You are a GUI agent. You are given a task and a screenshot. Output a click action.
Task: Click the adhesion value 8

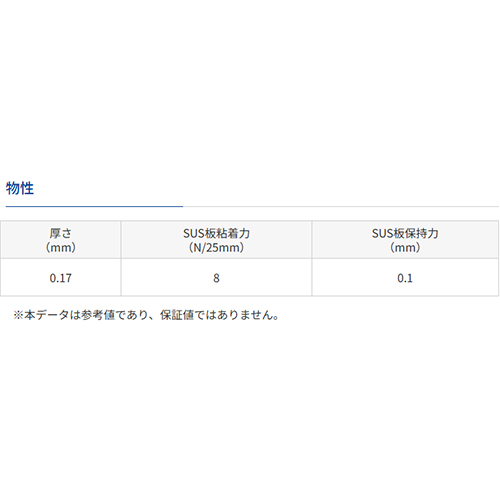coord(216,278)
